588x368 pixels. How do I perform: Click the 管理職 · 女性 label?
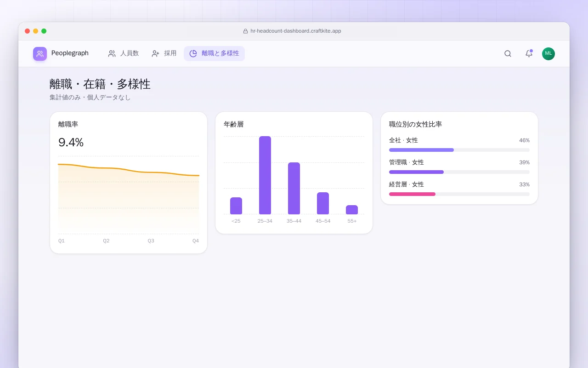click(x=407, y=162)
